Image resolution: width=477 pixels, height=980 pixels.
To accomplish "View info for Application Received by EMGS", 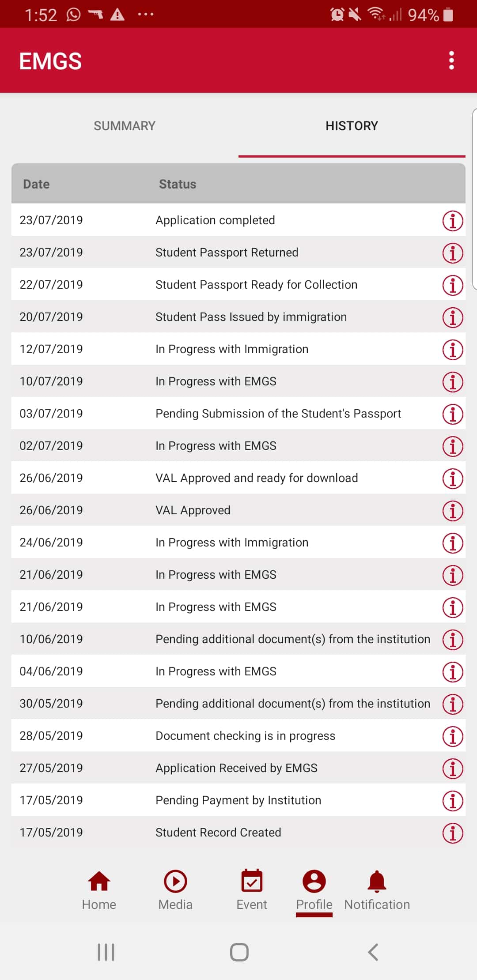I will tap(453, 769).
